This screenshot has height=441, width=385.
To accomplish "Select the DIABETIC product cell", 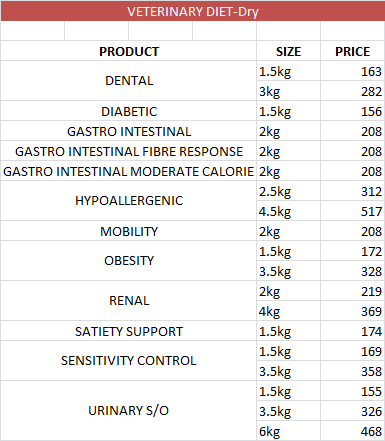I will click(x=129, y=111).
